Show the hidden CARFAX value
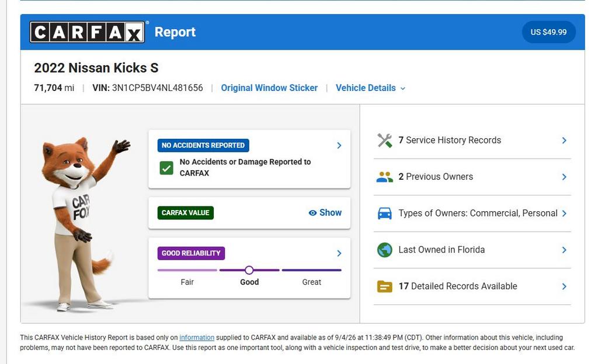This screenshot has width=598, height=364. pos(325,213)
